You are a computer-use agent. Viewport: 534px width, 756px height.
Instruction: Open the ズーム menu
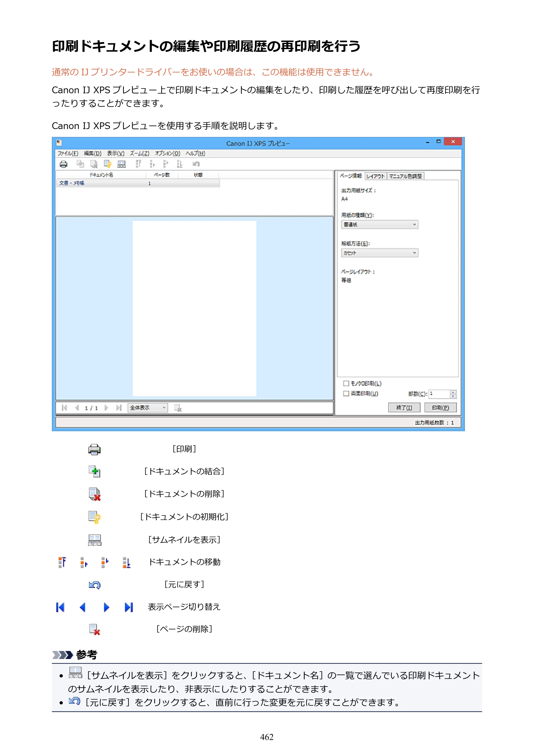click(139, 153)
